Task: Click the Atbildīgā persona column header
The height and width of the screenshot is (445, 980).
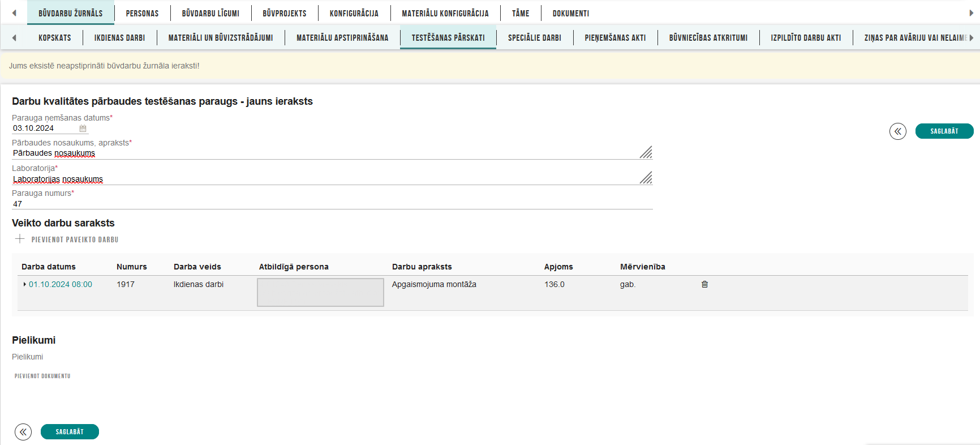Action: [x=294, y=267]
